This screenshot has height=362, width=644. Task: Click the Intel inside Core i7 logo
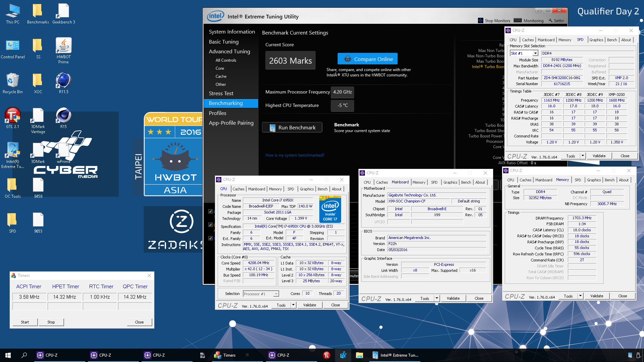point(330,209)
